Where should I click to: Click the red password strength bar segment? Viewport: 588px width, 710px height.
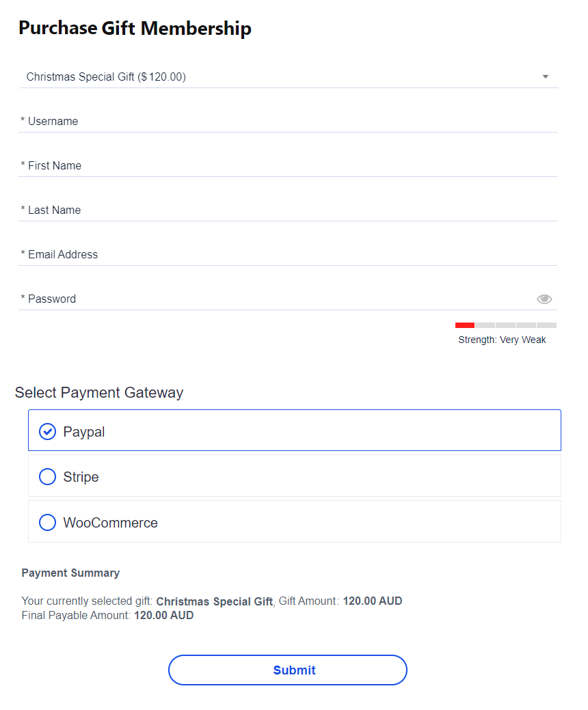[x=465, y=325]
